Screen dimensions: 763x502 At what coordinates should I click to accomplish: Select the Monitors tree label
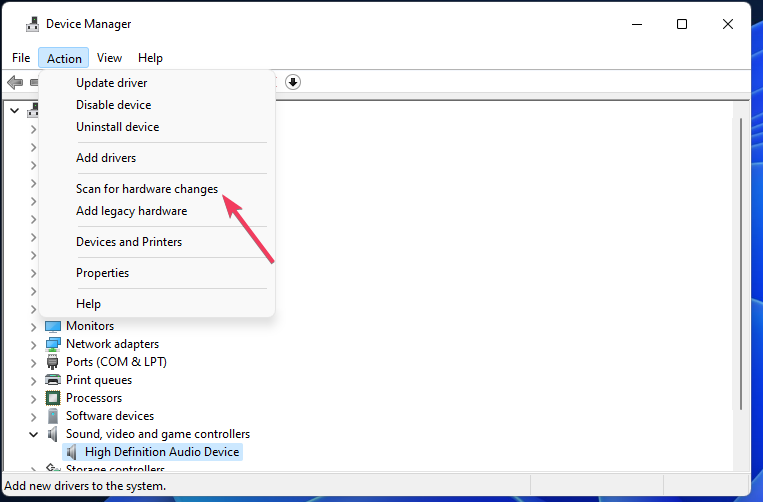90,326
